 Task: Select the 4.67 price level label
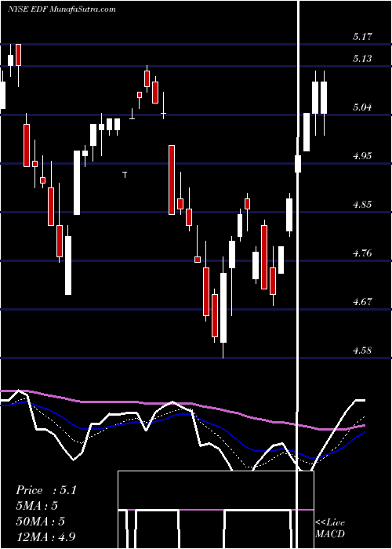pyautogui.click(x=362, y=301)
